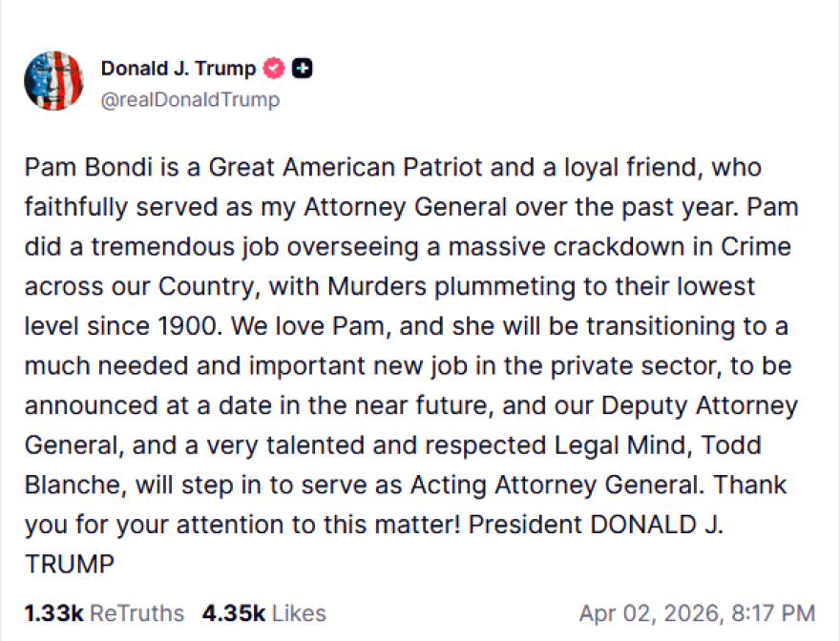Open the flag profile avatar
Image resolution: width=840 pixels, height=641 pixels.
pos(53,81)
